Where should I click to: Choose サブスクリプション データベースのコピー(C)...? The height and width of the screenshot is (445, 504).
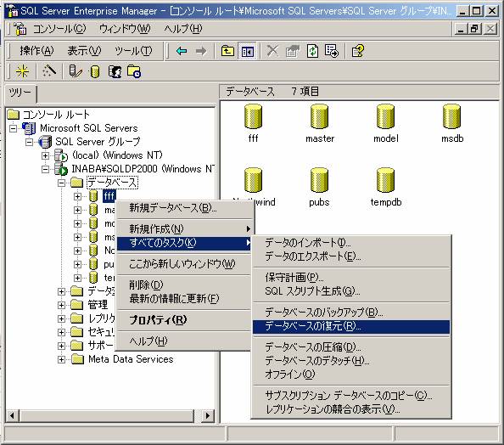click(351, 396)
